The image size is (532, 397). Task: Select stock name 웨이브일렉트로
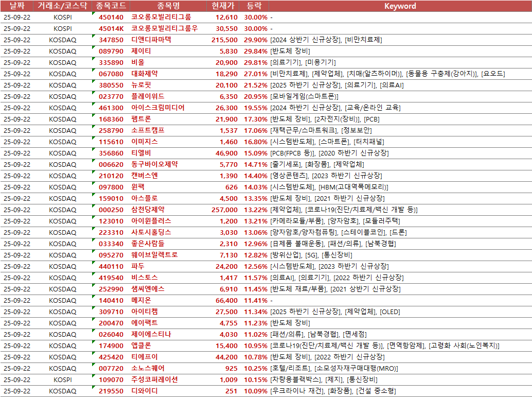click(x=154, y=255)
